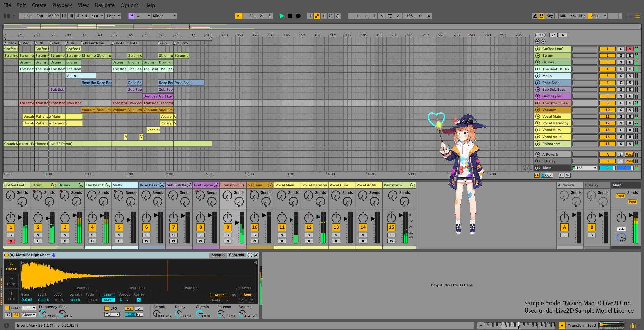The image size is (644, 330).
Task: Open the Navigate menu
Action: click(105, 5)
